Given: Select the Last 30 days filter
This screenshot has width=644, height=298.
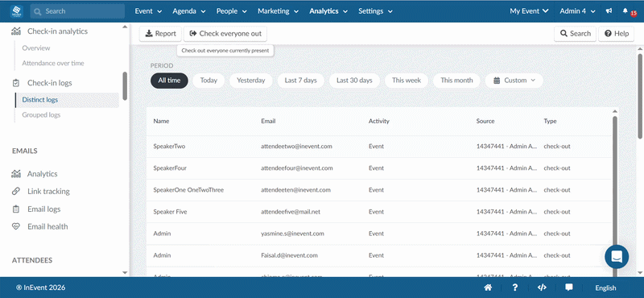Looking at the screenshot, I should pos(354,81).
